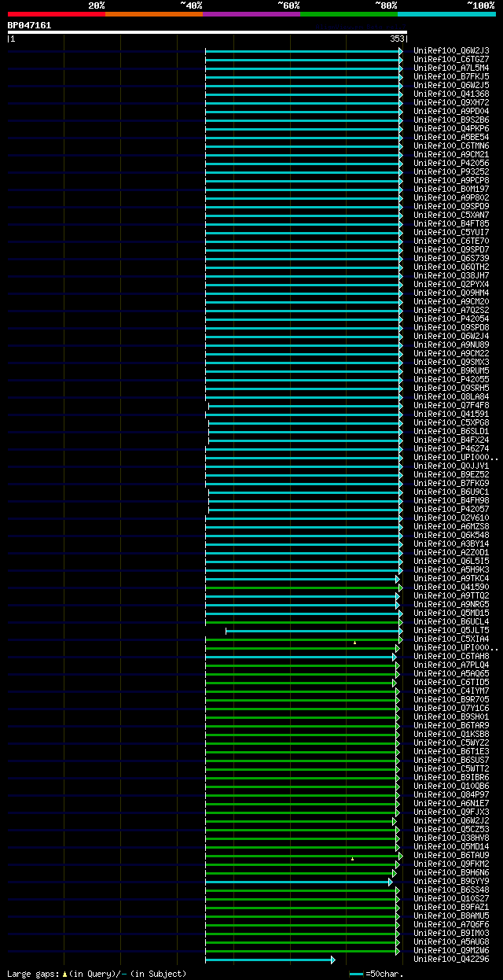503x980 pixels.
Task: Select the query name BP047161
Action: [30, 25]
